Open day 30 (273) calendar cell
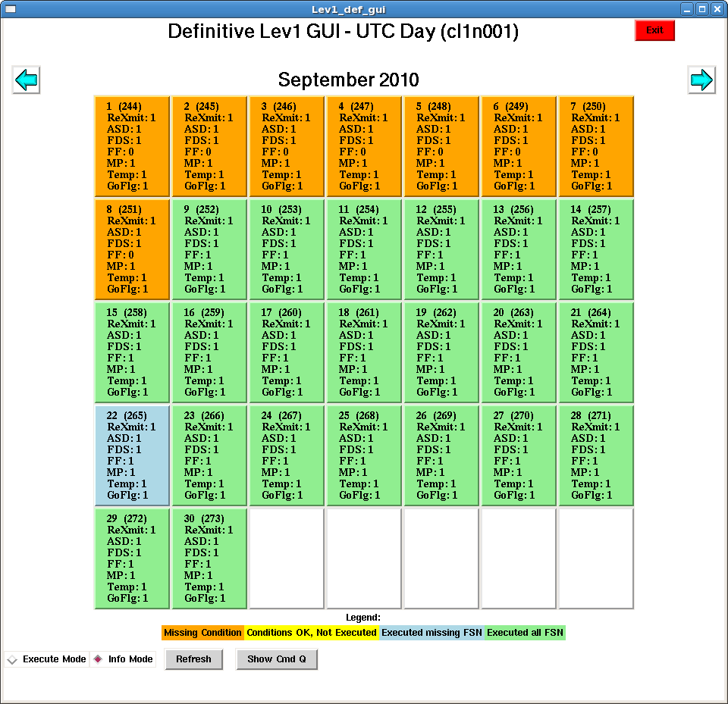 click(209, 559)
